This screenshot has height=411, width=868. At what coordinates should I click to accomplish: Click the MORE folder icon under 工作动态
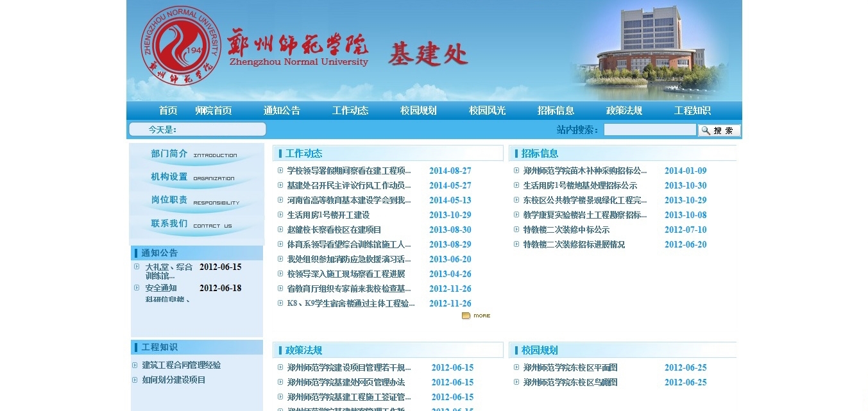(x=475, y=315)
